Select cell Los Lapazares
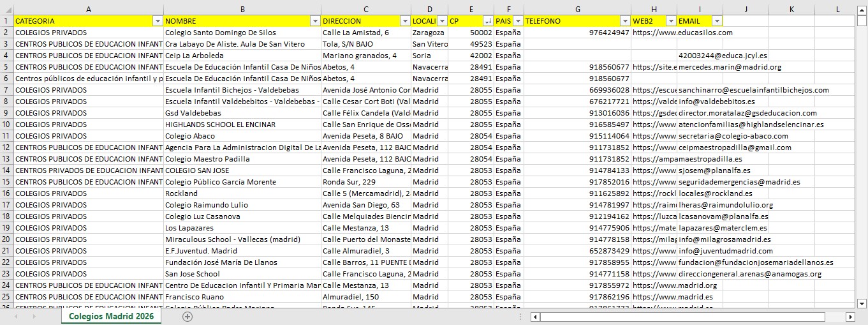Screen dimensions: 868x325 click(x=242, y=228)
